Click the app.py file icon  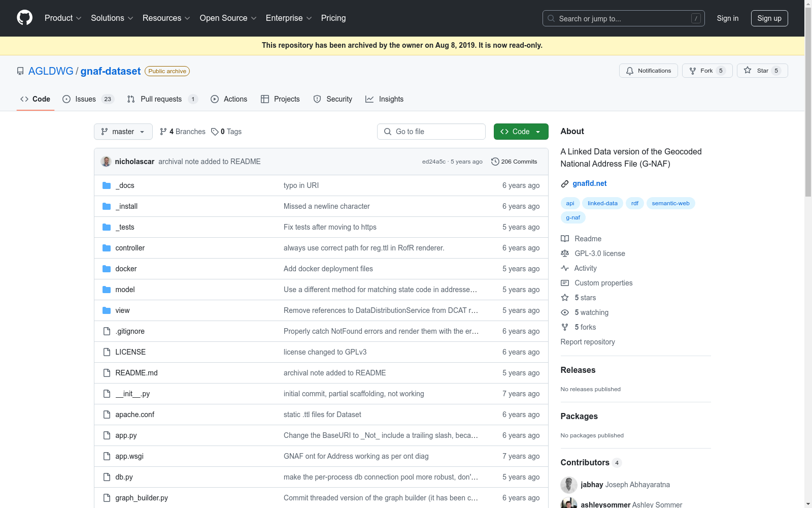pyautogui.click(x=107, y=435)
